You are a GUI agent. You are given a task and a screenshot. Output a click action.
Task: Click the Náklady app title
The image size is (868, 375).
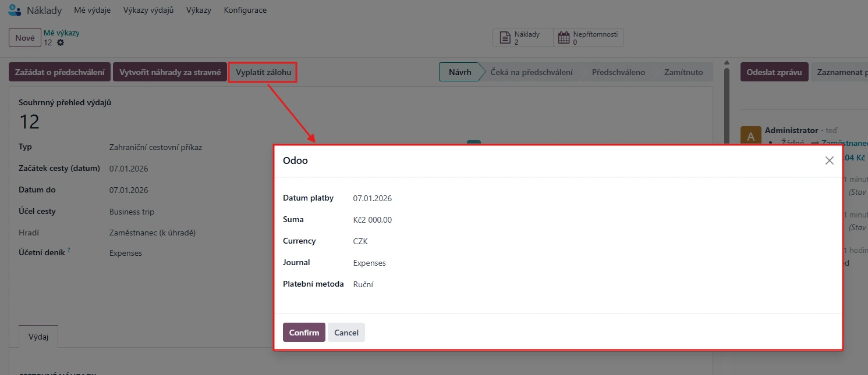coord(44,10)
